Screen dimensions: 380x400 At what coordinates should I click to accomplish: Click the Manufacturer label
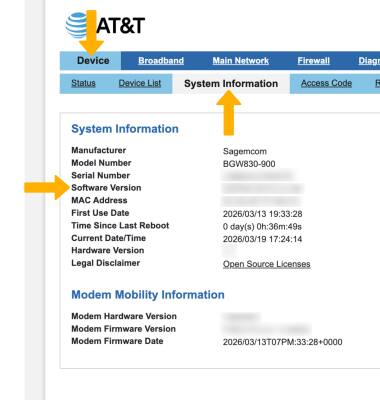click(x=99, y=150)
